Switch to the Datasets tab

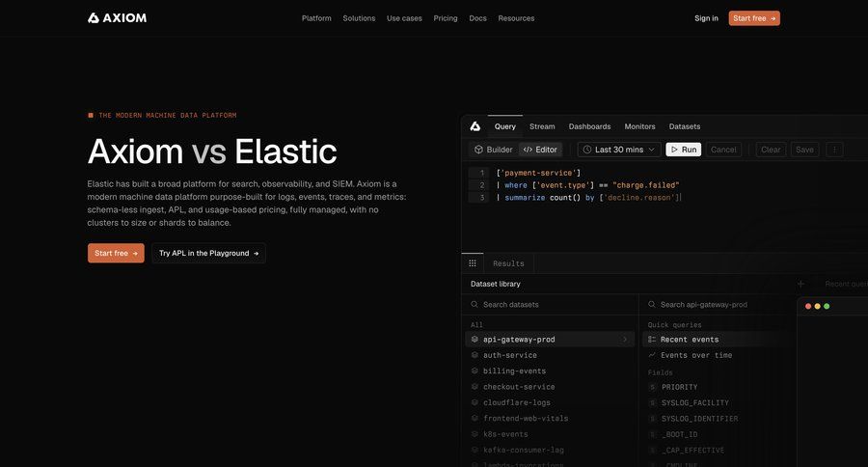(684, 126)
